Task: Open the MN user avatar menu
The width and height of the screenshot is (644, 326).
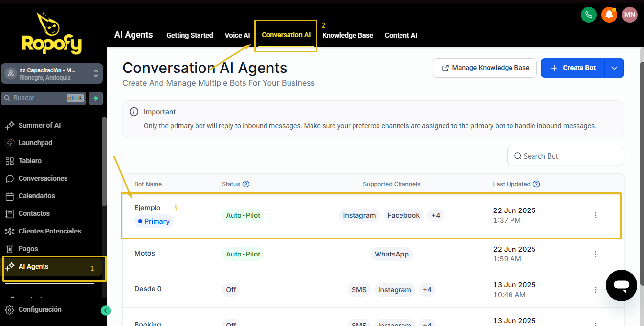Action: pyautogui.click(x=630, y=15)
